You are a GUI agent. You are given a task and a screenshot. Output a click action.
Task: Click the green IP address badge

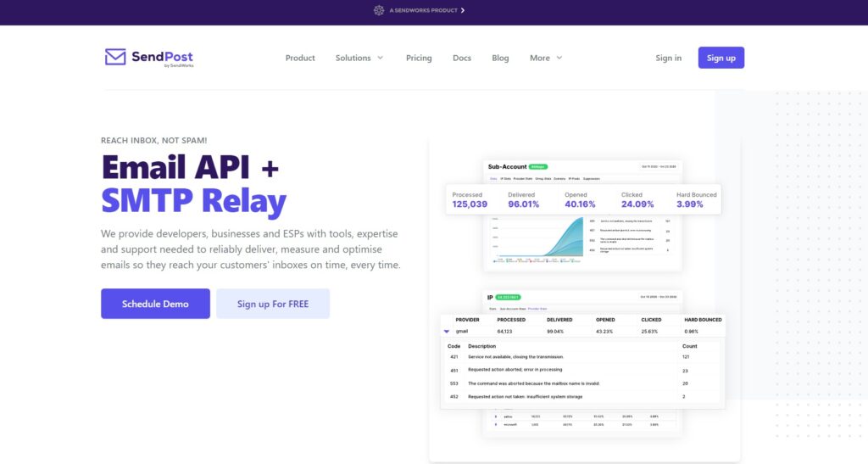point(508,298)
